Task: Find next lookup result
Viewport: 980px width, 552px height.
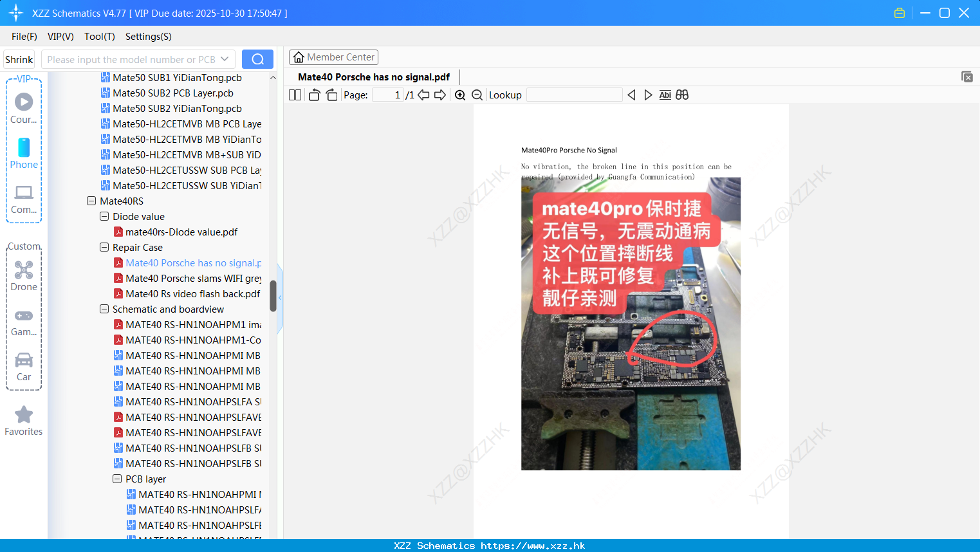Action: coord(648,95)
